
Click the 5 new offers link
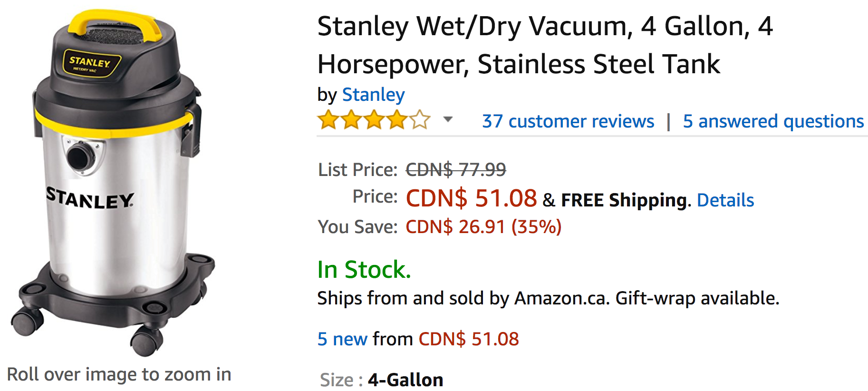(x=342, y=339)
